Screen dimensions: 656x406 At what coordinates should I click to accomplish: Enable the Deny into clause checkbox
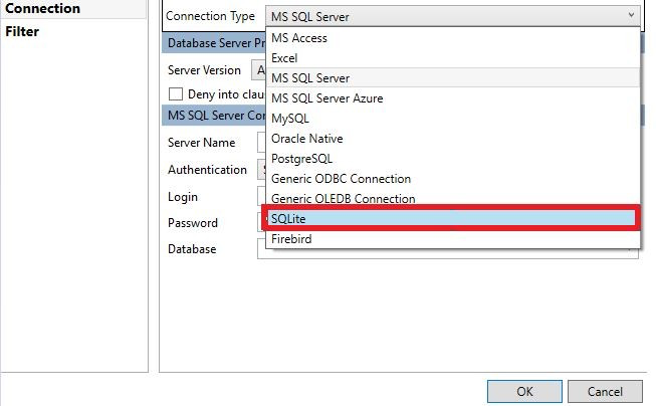pos(176,94)
